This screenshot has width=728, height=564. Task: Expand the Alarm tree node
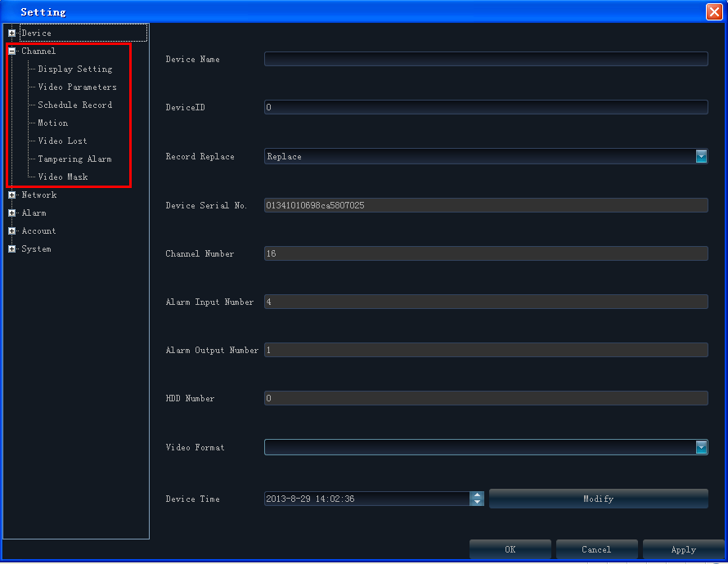point(11,213)
